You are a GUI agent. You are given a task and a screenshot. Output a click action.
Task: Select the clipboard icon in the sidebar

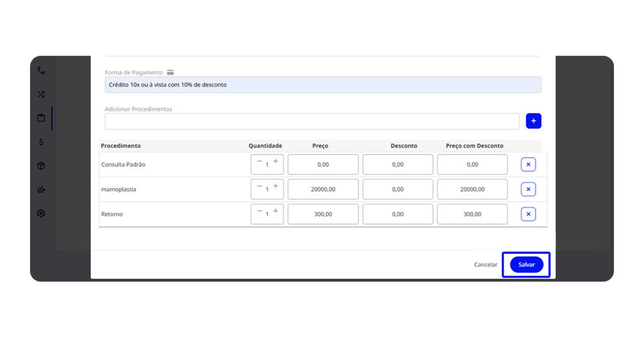pos(41,118)
